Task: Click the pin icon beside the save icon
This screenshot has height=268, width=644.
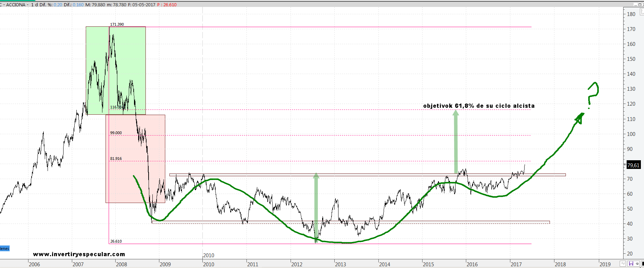Action: click(x=637, y=264)
